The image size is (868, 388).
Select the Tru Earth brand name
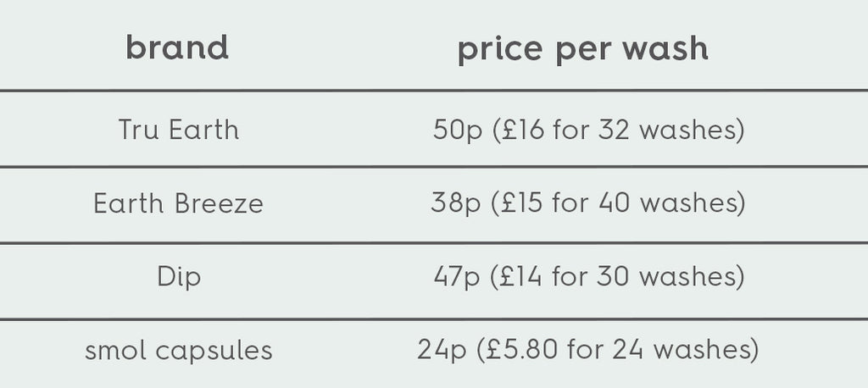(x=179, y=130)
